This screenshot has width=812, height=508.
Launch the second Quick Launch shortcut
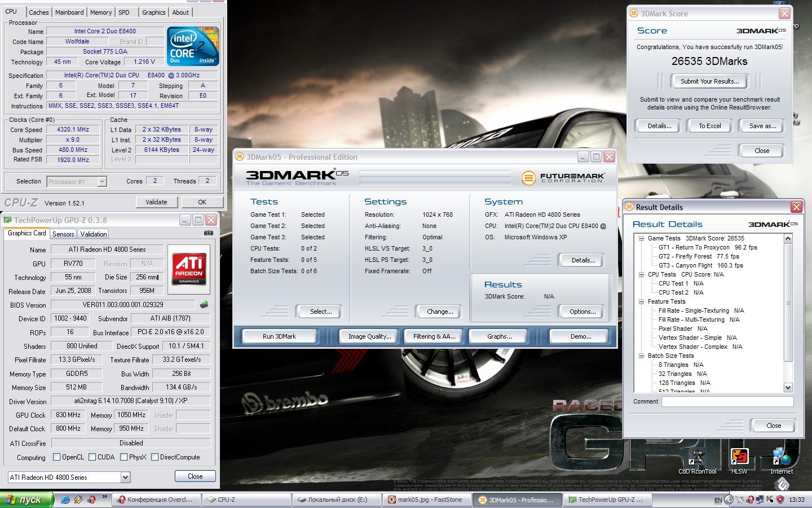[x=78, y=500]
